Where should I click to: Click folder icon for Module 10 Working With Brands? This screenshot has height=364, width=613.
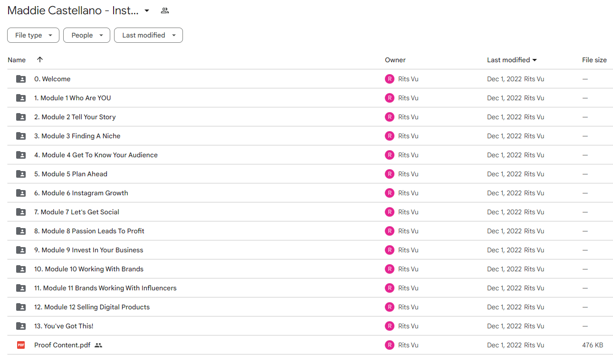(21, 269)
